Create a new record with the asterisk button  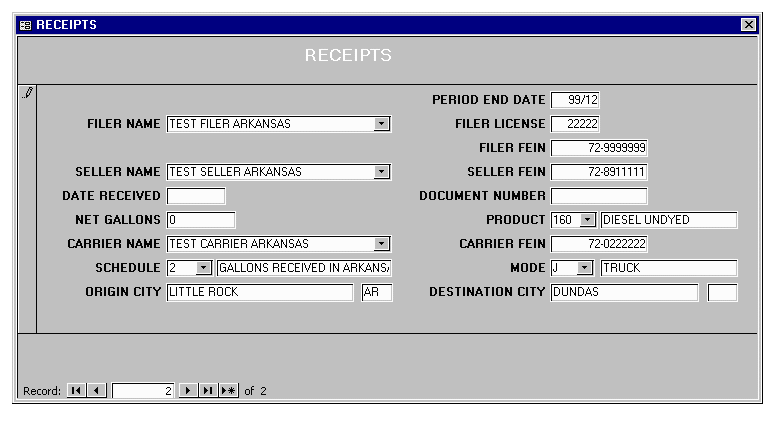pyautogui.click(x=228, y=391)
